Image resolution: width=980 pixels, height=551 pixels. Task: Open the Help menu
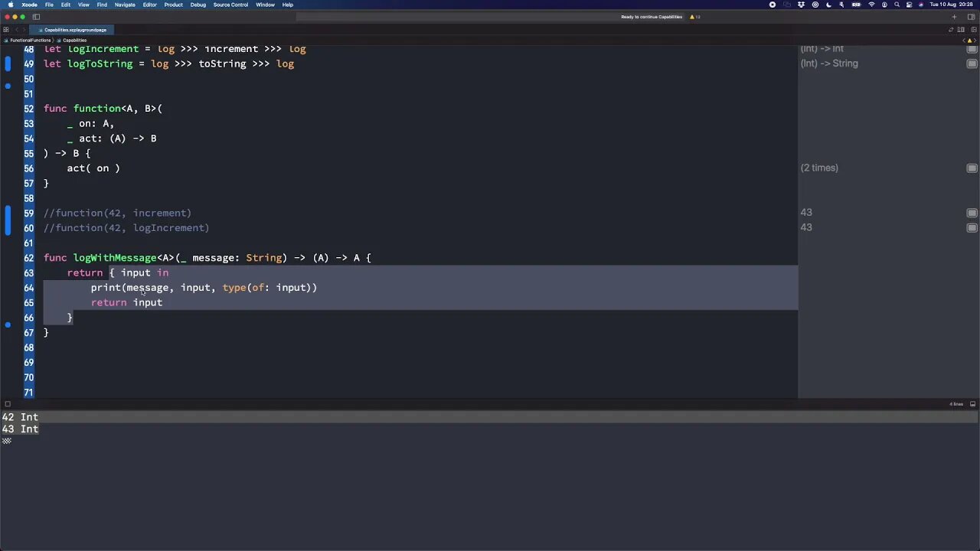tap(288, 5)
